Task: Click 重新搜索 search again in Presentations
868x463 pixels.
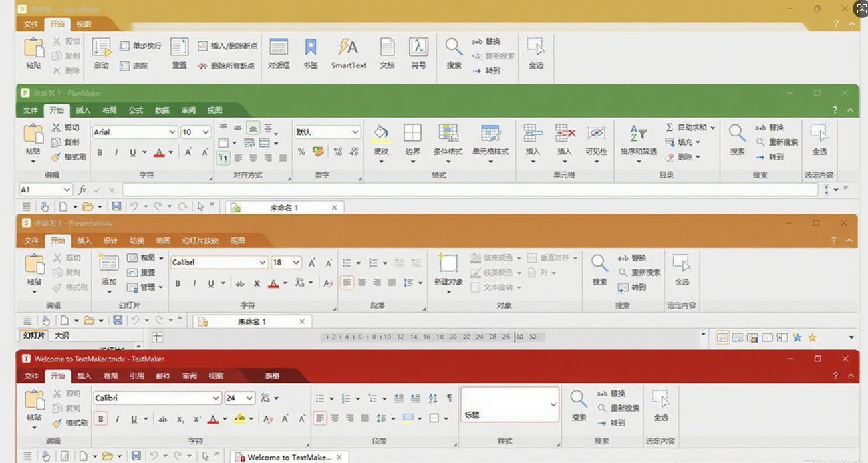Action: coord(639,273)
